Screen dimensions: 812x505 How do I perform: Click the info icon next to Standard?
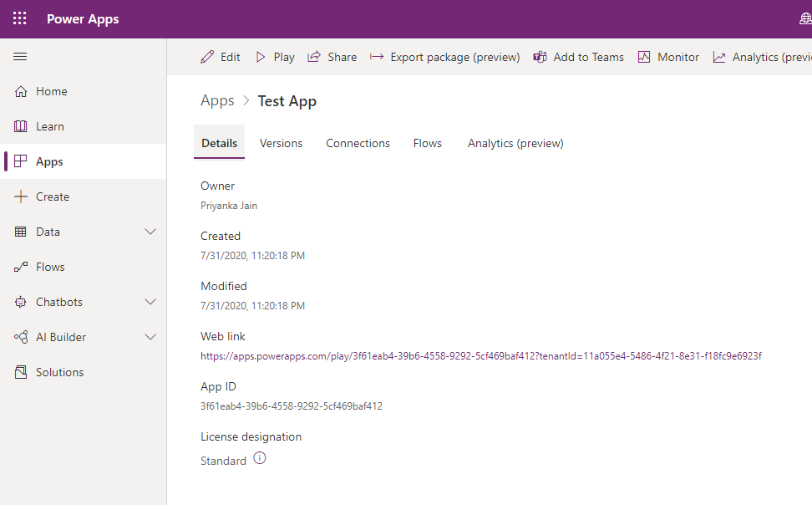[259, 457]
